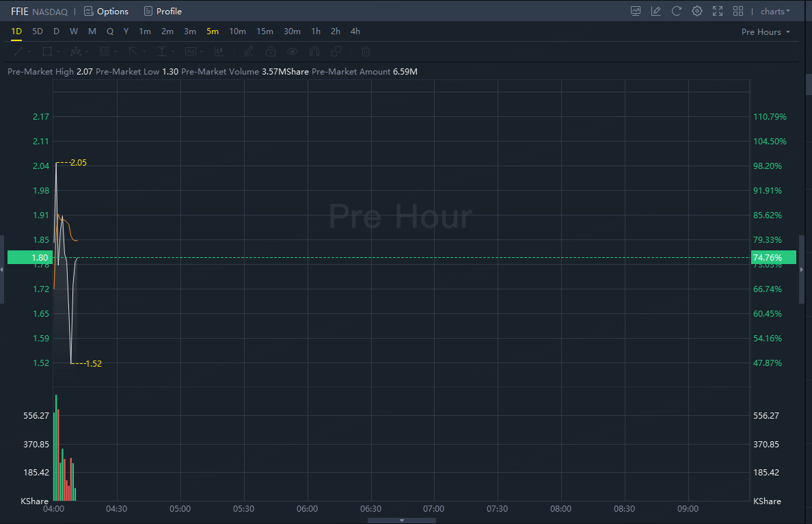Open the Options icon for FFIE
The width and height of the screenshot is (812, 524).
[x=89, y=11]
